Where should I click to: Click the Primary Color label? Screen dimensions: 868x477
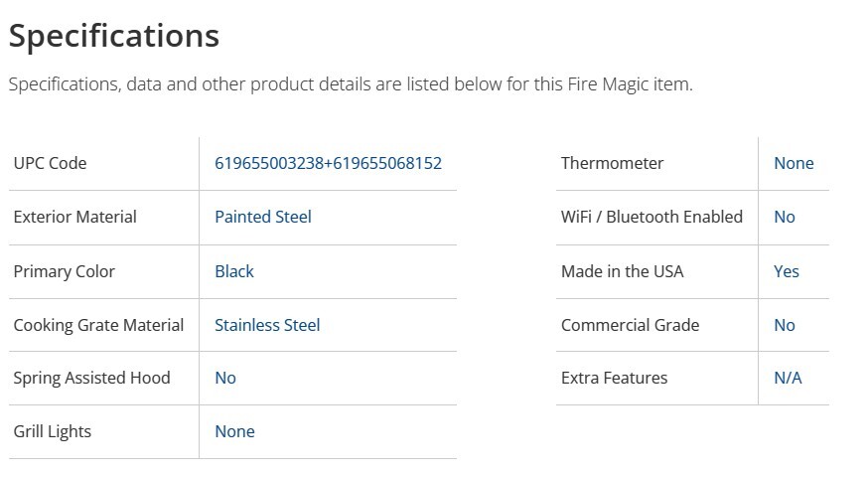tap(64, 271)
